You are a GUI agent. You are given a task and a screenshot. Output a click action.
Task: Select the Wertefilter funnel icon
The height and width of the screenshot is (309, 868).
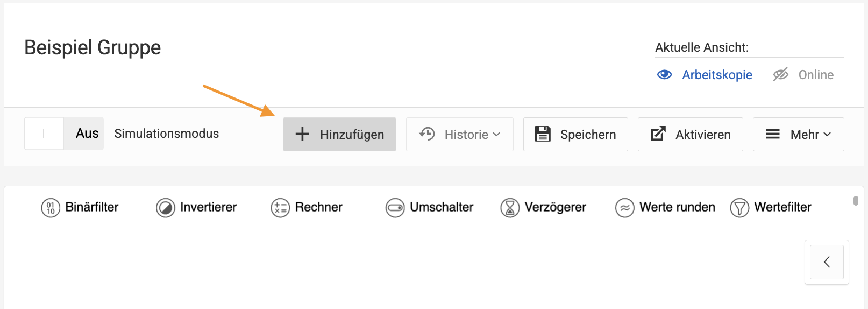739,208
